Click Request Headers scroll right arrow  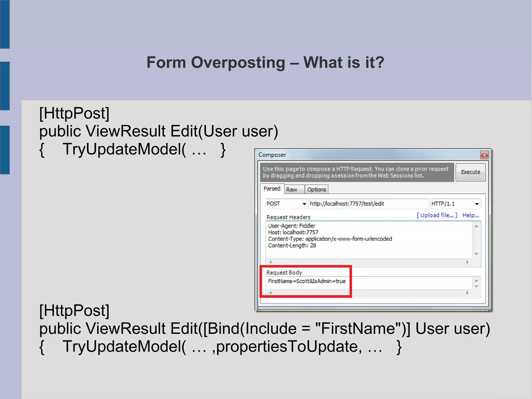[468, 262]
